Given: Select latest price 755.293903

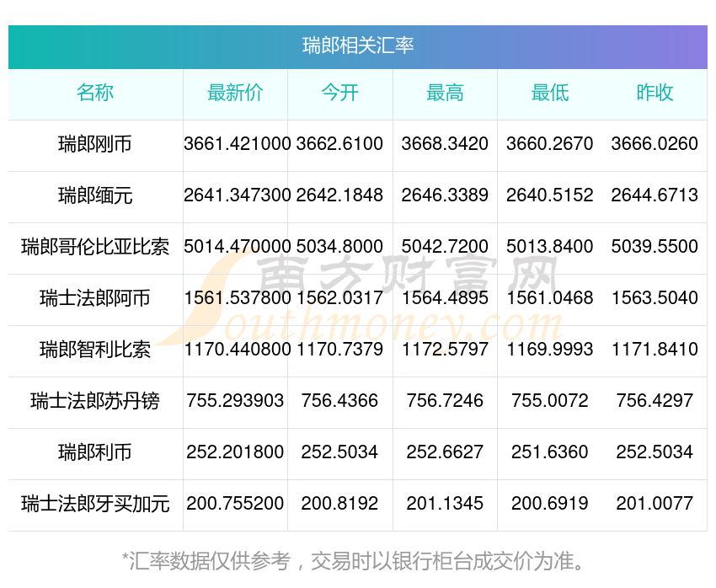Looking at the screenshot, I should click(235, 401).
